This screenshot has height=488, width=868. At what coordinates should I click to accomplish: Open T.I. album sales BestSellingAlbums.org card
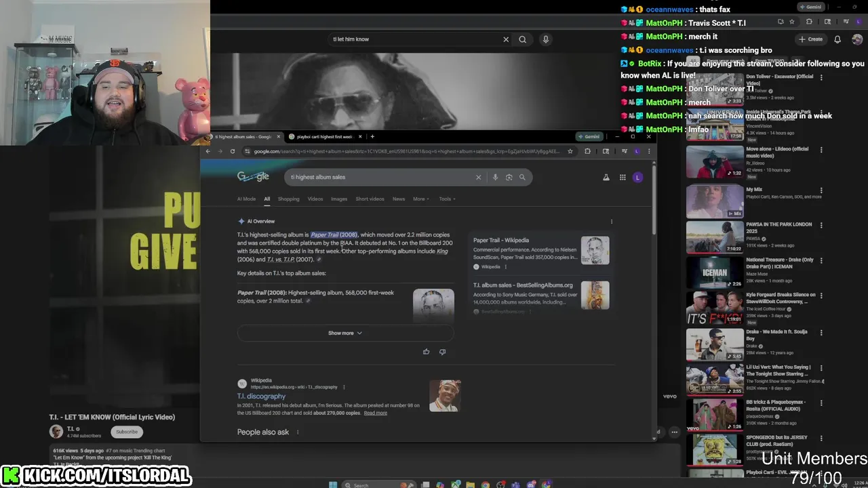click(541, 296)
